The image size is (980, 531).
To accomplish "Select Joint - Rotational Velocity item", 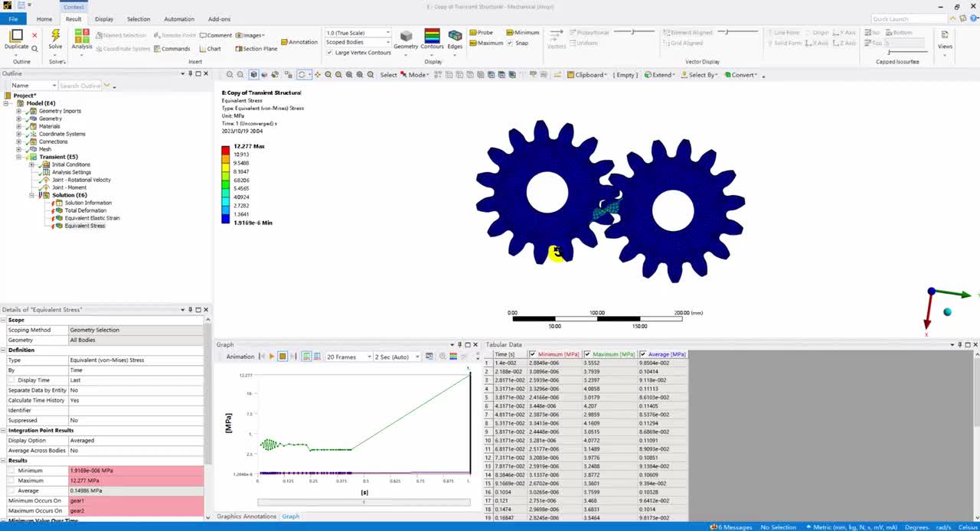I will coord(81,180).
